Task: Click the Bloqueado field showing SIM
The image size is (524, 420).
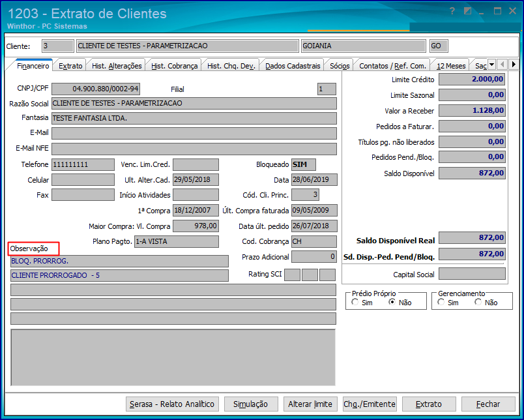Action: pos(304,164)
